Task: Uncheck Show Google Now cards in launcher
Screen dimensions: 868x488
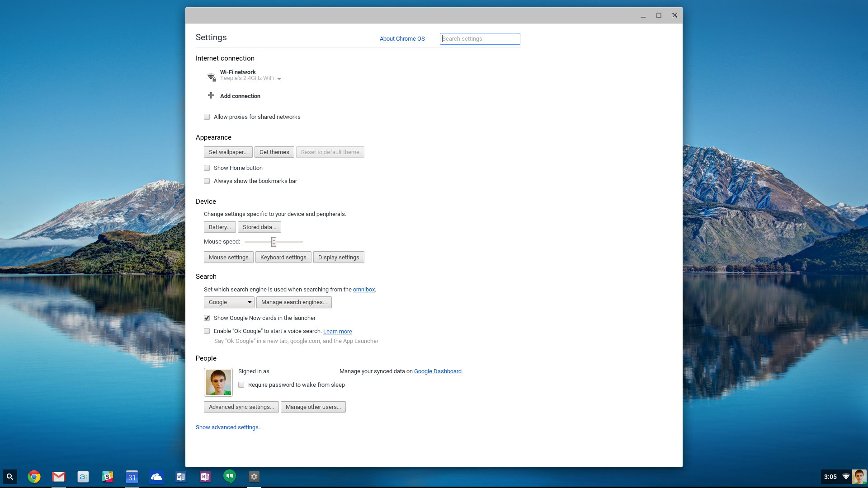Action: tap(207, 318)
